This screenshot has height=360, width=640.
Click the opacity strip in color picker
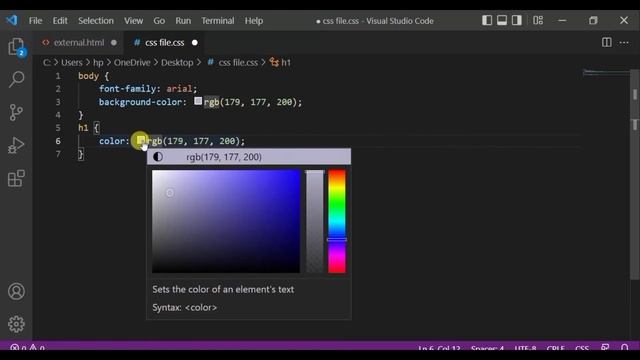pyautogui.click(x=315, y=221)
